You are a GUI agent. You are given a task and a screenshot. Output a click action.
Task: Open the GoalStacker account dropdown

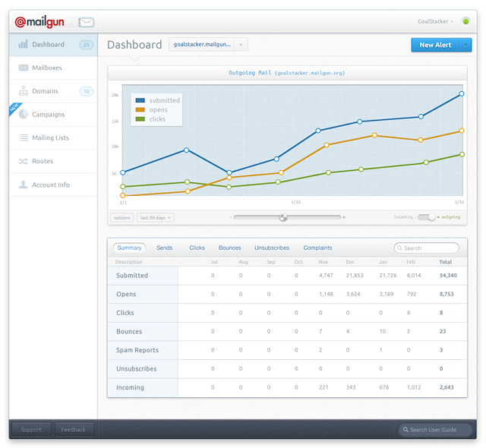click(435, 21)
